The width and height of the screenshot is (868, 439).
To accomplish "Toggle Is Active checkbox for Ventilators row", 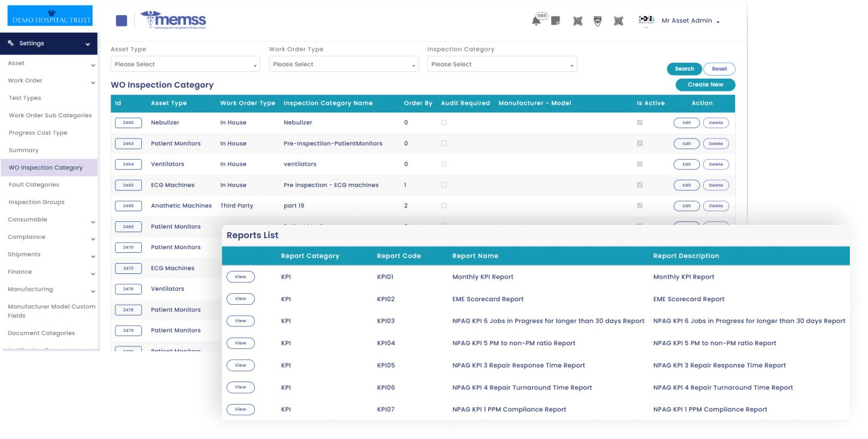I will [640, 164].
